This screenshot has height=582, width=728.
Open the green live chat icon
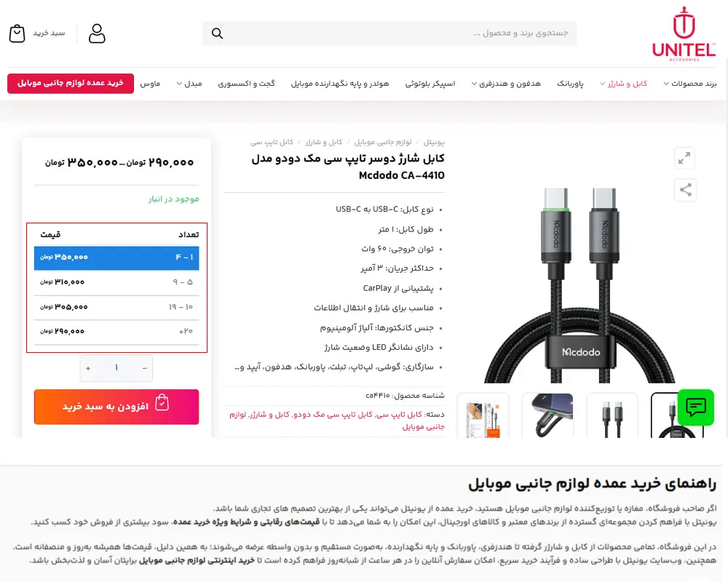pos(695,407)
